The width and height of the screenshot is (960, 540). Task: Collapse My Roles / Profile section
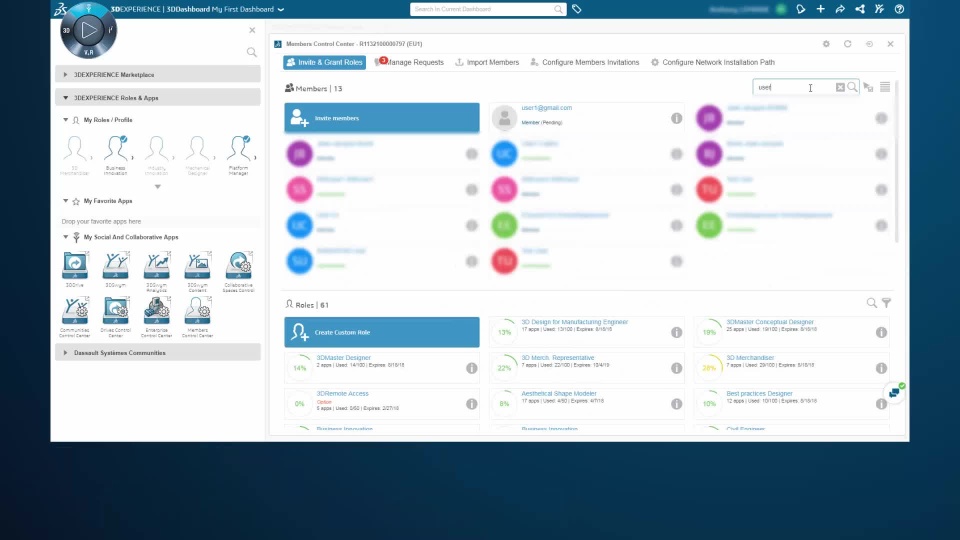[66, 120]
